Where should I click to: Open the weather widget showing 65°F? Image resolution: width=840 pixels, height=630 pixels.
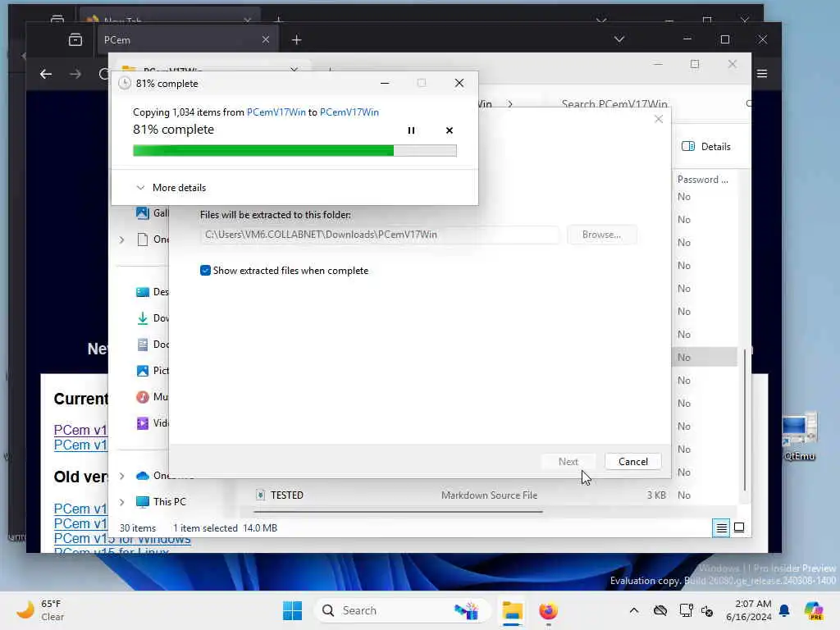40,610
